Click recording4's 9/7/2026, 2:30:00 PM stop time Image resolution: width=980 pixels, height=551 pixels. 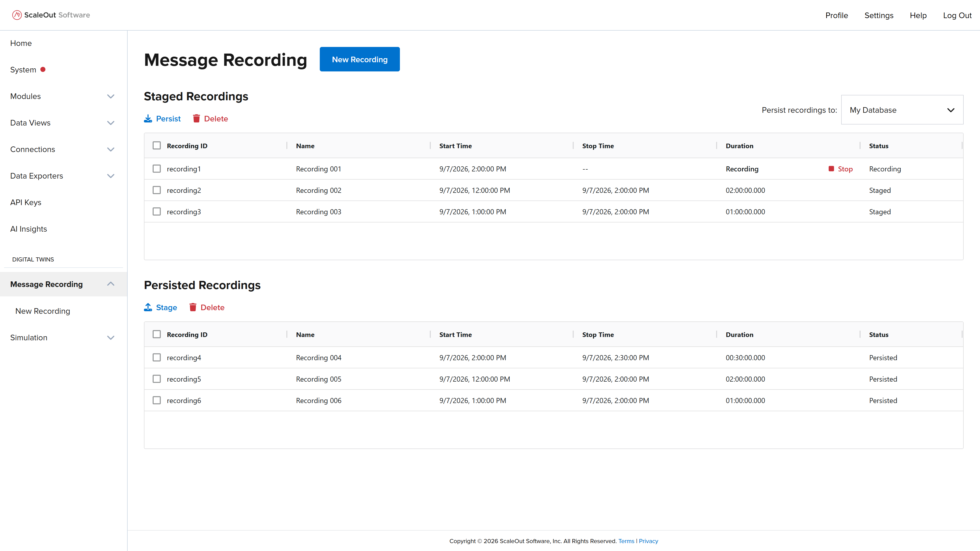(616, 358)
